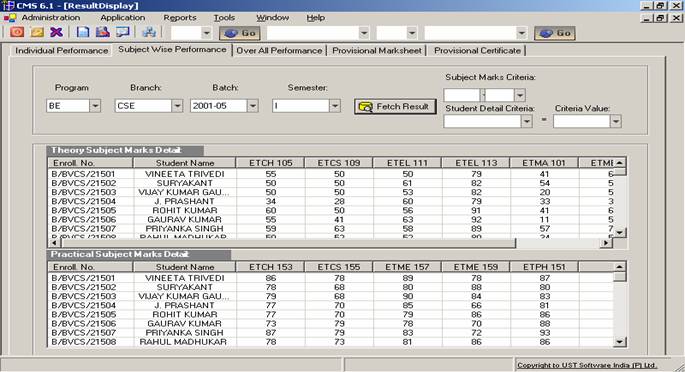This screenshot has height=372, width=685.
Task: Click practical table scroll down arrow
Action: (619, 342)
